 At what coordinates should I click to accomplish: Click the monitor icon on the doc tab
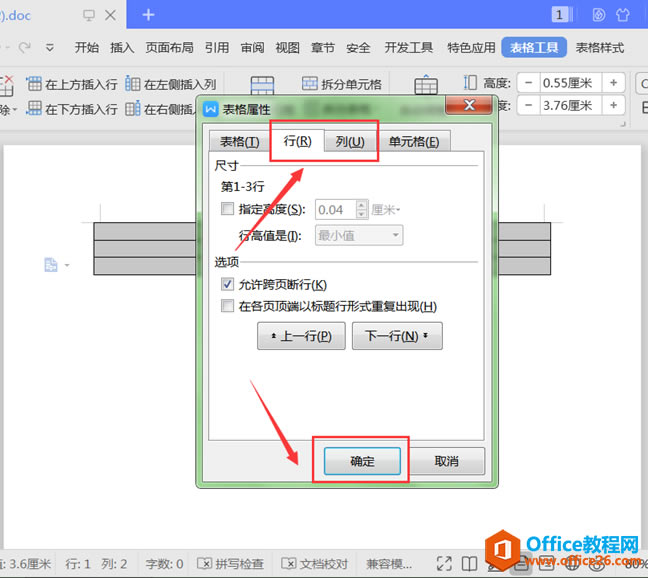(88, 16)
